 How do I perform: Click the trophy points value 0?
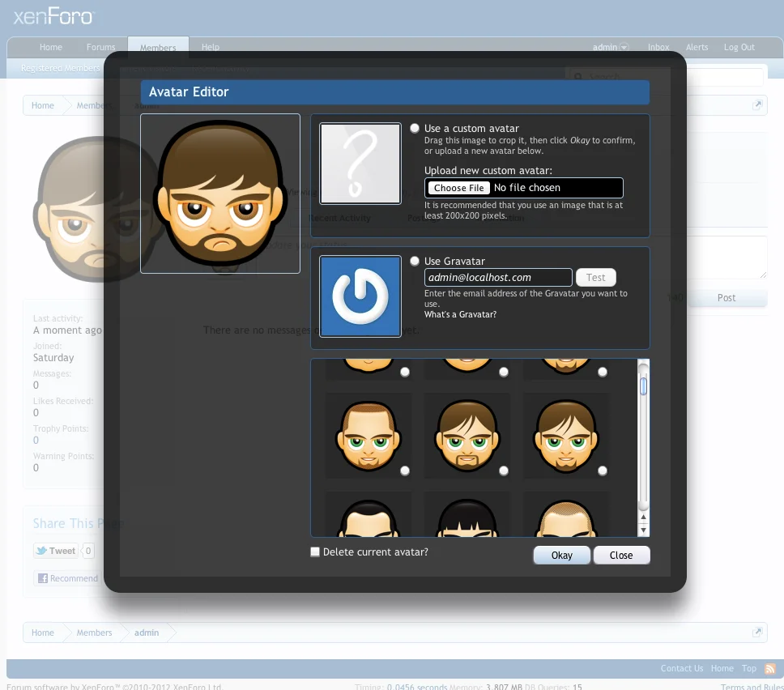pyautogui.click(x=36, y=440)
